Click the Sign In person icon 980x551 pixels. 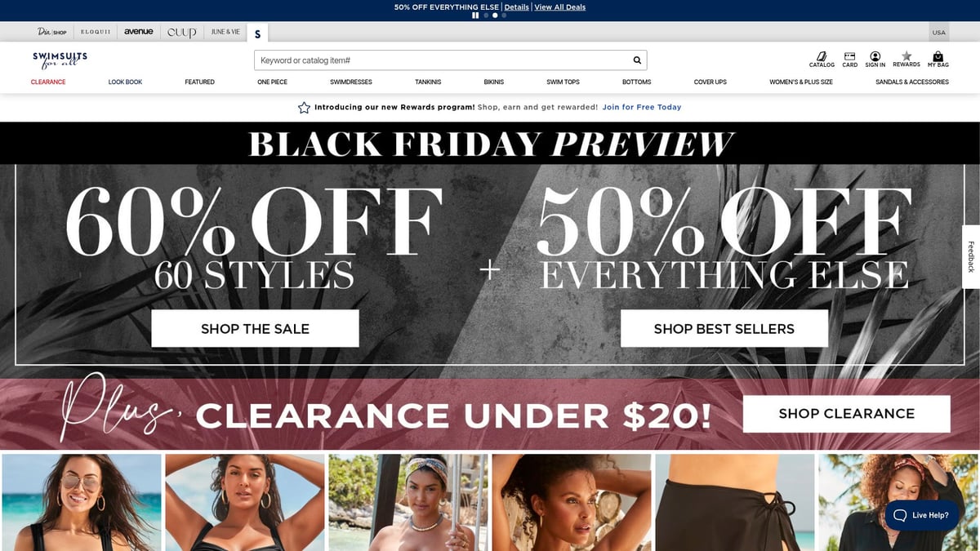875,60
